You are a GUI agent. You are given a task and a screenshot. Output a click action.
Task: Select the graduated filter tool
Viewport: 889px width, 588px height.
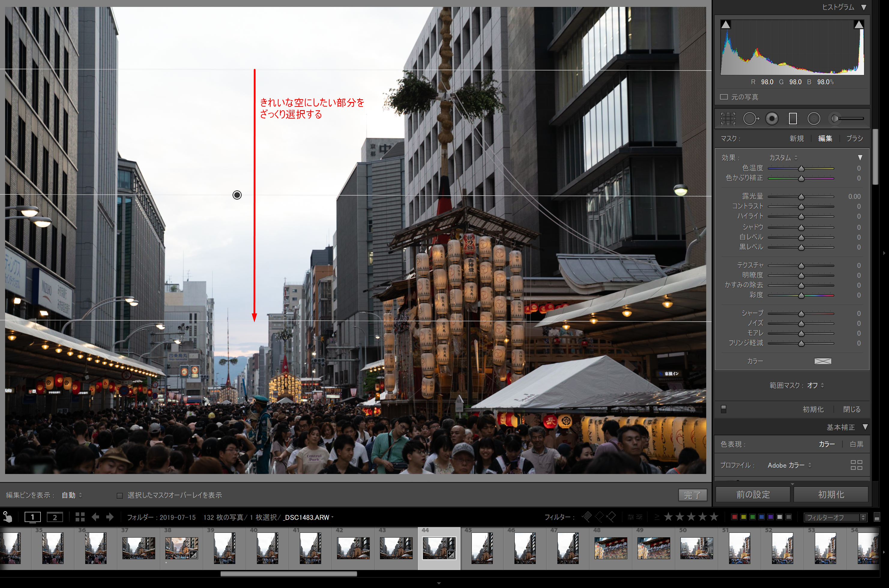(x=793, y=119)
